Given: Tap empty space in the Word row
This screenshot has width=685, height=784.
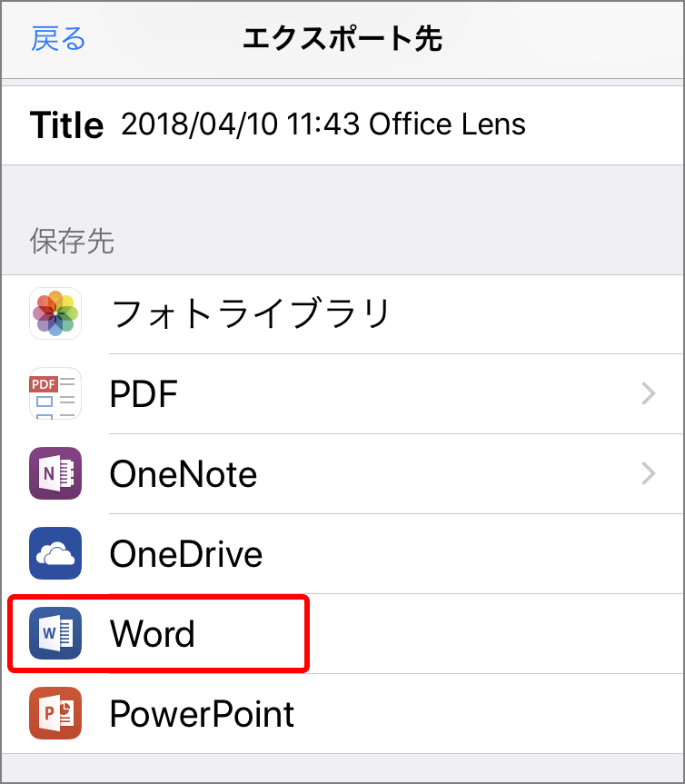Looking at the screenshot, I should click(x=495, y=633).
